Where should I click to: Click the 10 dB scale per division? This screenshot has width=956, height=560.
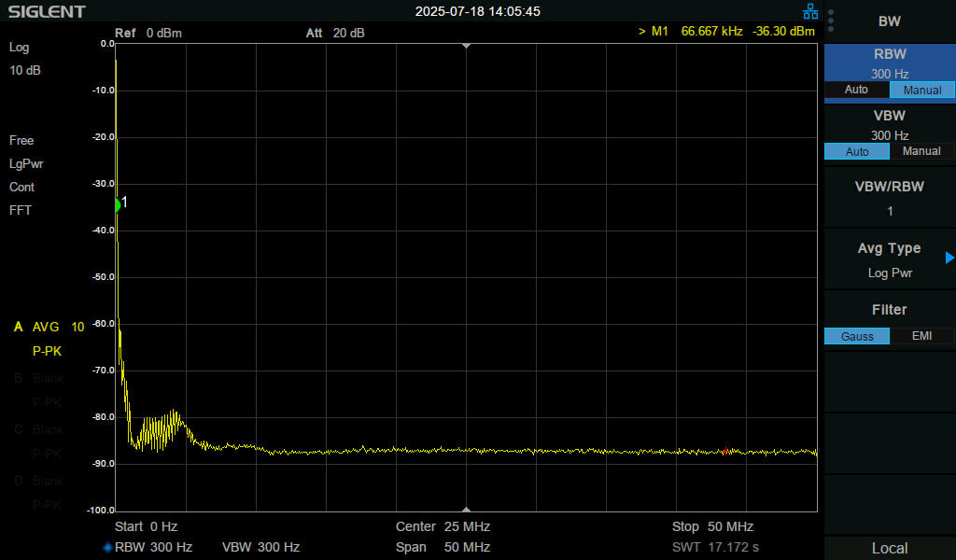(25, 71)
